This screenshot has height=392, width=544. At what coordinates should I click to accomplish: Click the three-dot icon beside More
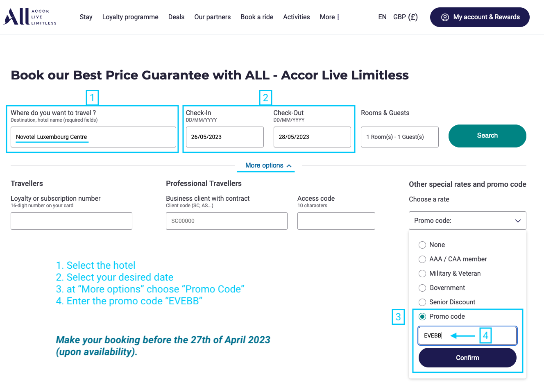point(338,17)
